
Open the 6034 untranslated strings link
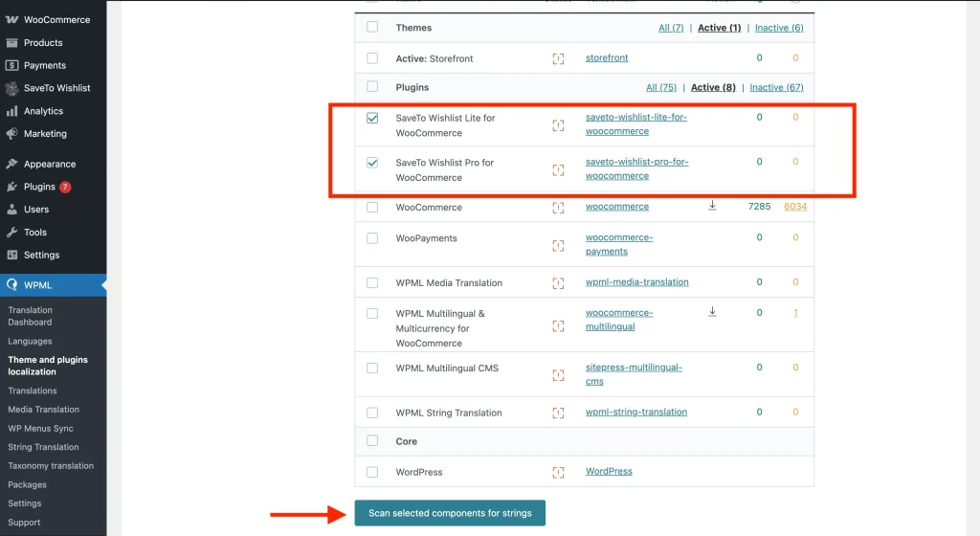click(x=795, y=206)
